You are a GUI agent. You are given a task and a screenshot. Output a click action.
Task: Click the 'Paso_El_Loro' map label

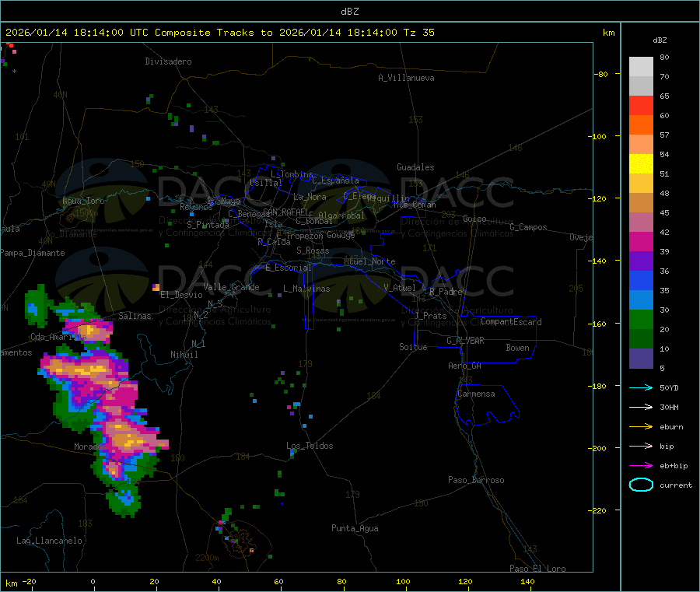[x=537, y=569]
